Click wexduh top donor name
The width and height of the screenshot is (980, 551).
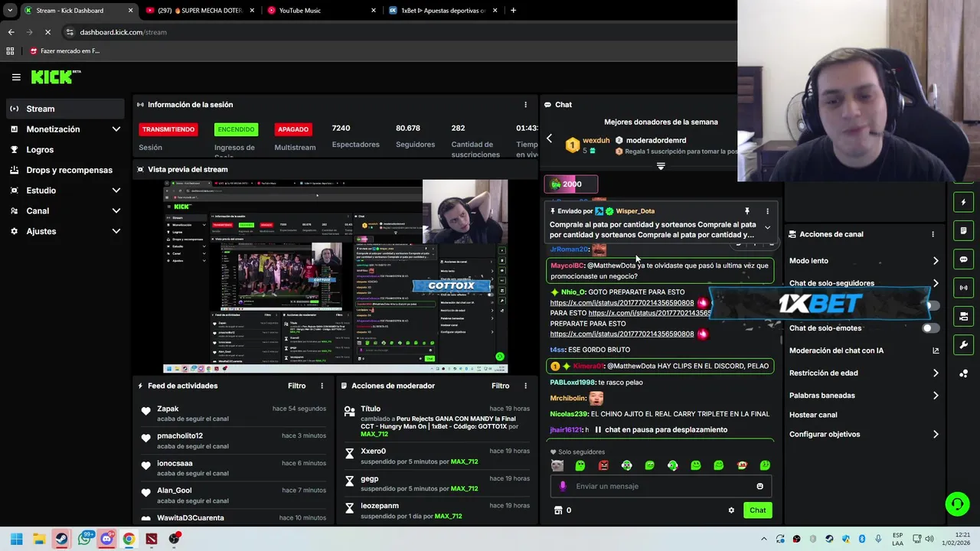(596, 141)
